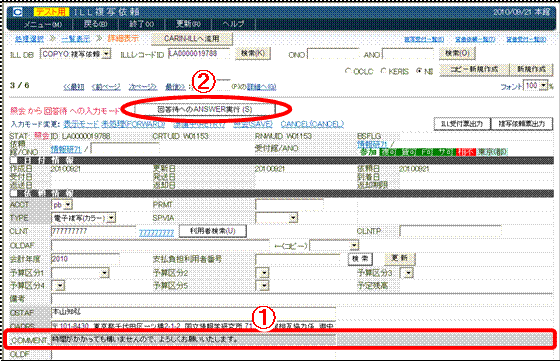Select the OCLC radio button
This screenshot has width=560, height=362.
pyautogui.click(x=348, y=71)
